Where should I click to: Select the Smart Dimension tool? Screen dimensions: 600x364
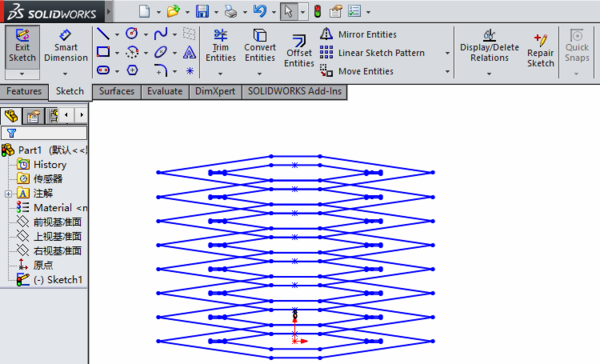click(x=66, y=47)
